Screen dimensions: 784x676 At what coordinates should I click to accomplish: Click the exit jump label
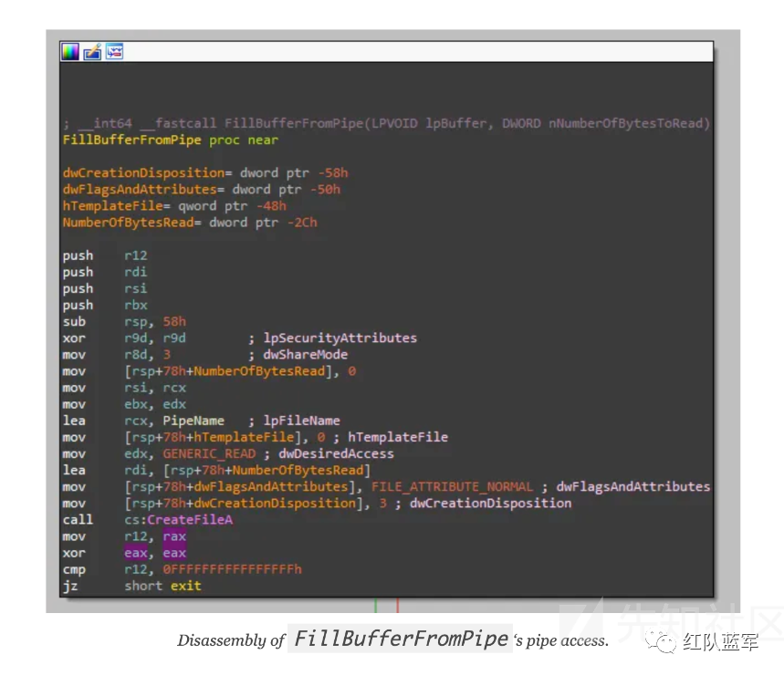tap(185, 586)
